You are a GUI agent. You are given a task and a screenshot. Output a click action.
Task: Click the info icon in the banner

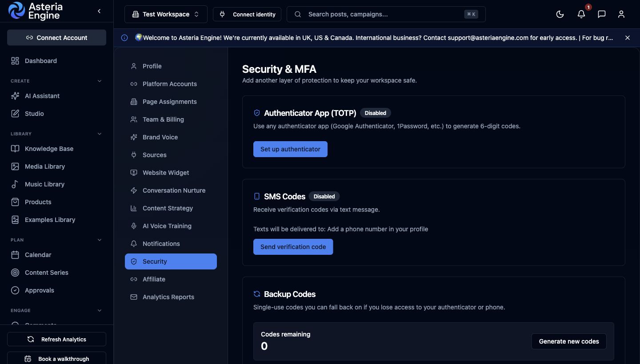[x=124, y=38]
